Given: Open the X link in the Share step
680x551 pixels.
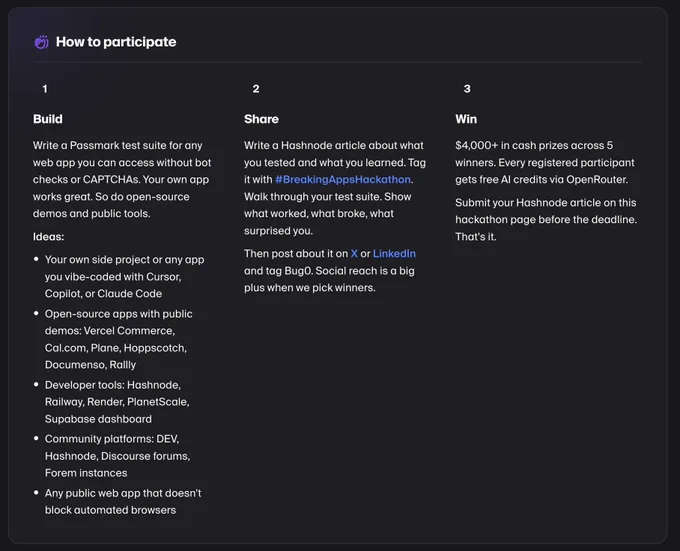Looking at the screenshot, I should coord(354,254).
